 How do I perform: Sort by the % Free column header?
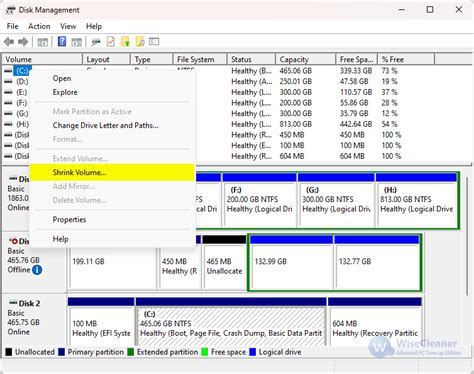pyautogui.click(x=406, y=59)
